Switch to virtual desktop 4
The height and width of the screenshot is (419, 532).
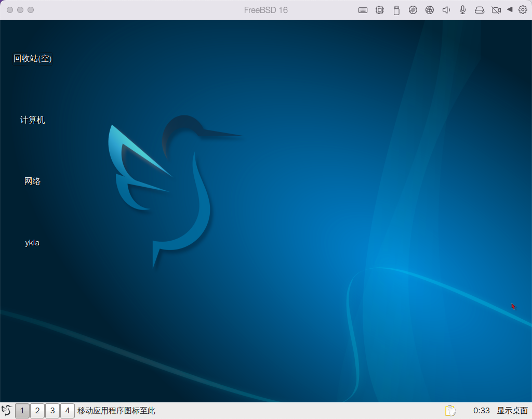point(68,411)
